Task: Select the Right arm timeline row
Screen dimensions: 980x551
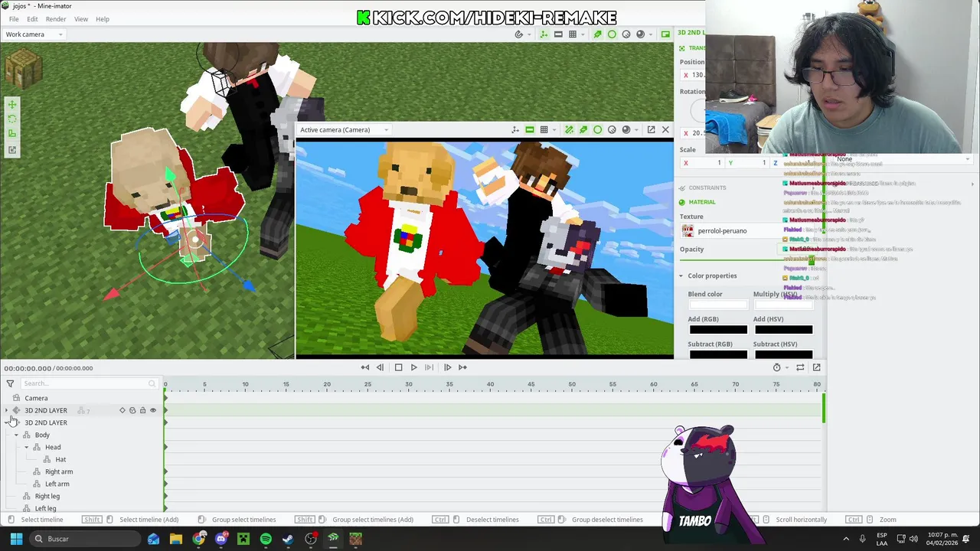Action: point(82,472)
